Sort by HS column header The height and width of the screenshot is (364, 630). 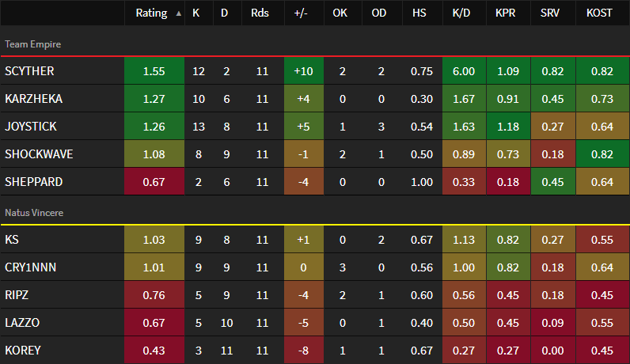point(419,13)
